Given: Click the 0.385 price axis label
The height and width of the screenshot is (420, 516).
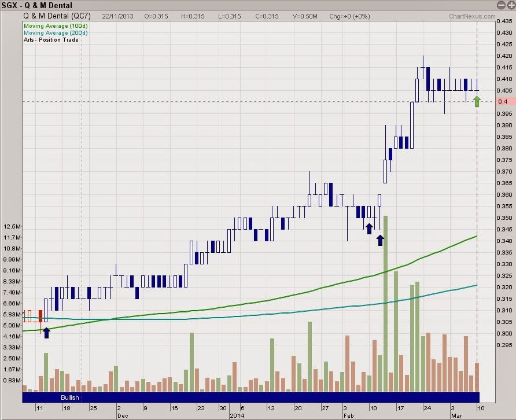Looking at the screenshot, I should click(504, 137).
